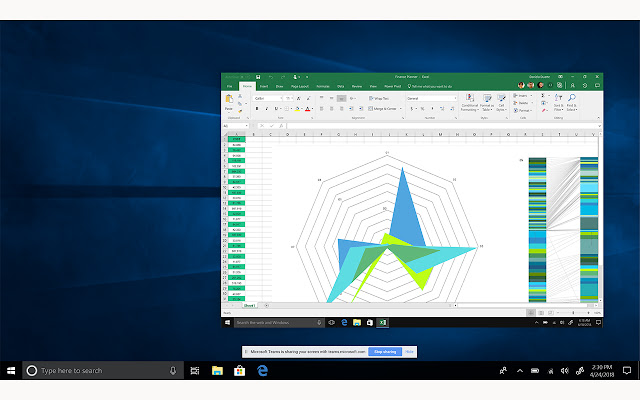Screen dimensions: 640x400
Task: Open Microsoft Store on main taskbar
Action: pos(240,371)
